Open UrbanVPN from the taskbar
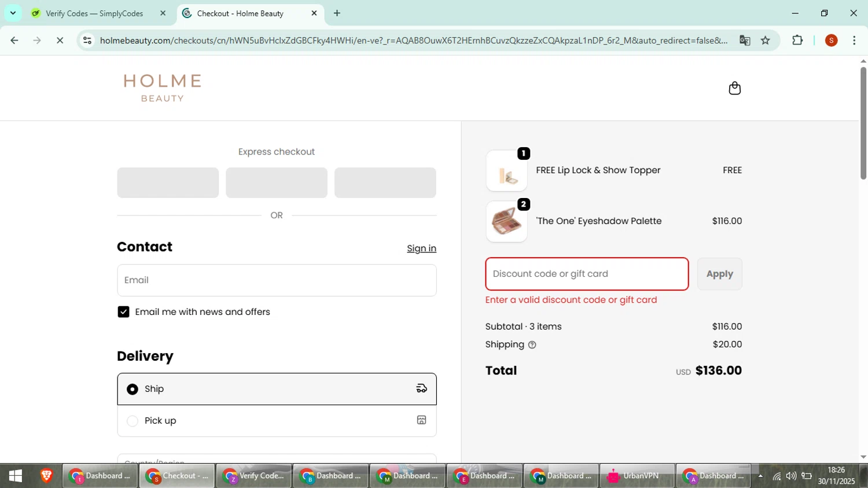This screenshot has width=868, height=488. tap(637, 476)
